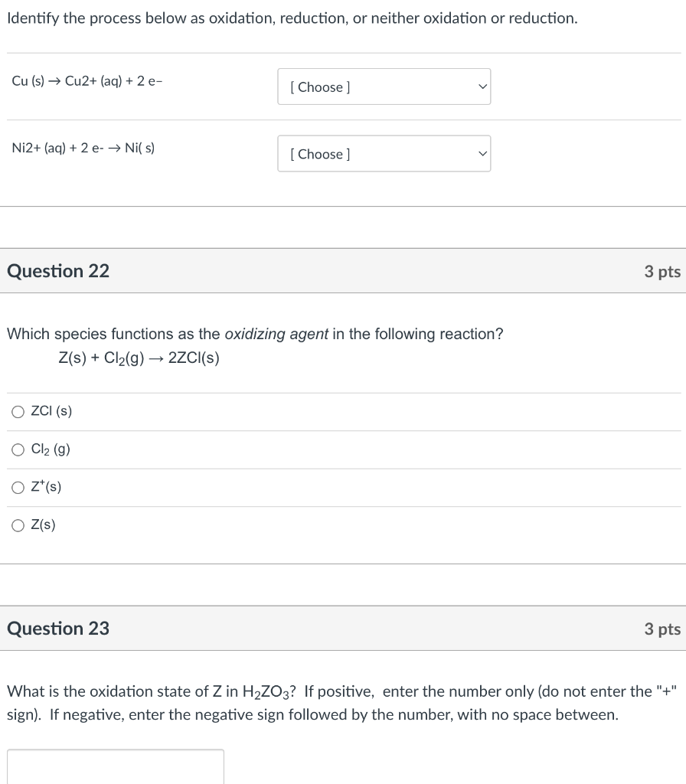Choose Z(s) as your answer

18,525
